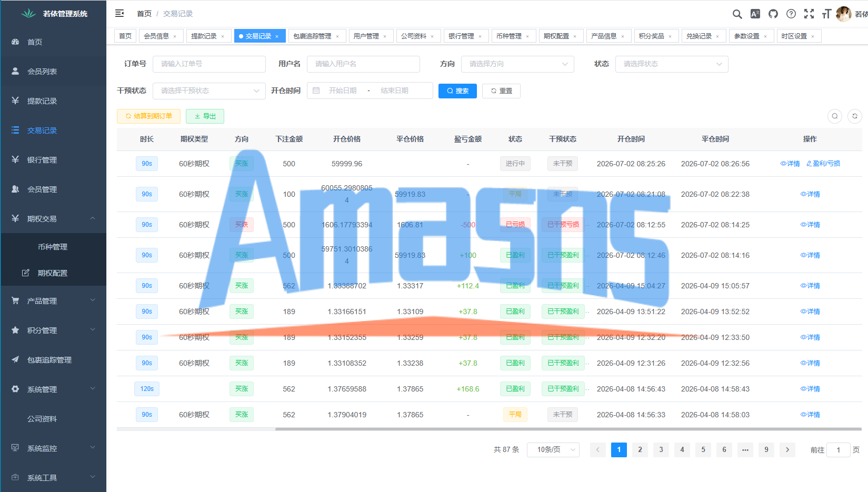Image resolution: width=868 pixels, height=492 pixels.
Task: Expand the 产品管理 sidebar group
Action: (53, 301)
